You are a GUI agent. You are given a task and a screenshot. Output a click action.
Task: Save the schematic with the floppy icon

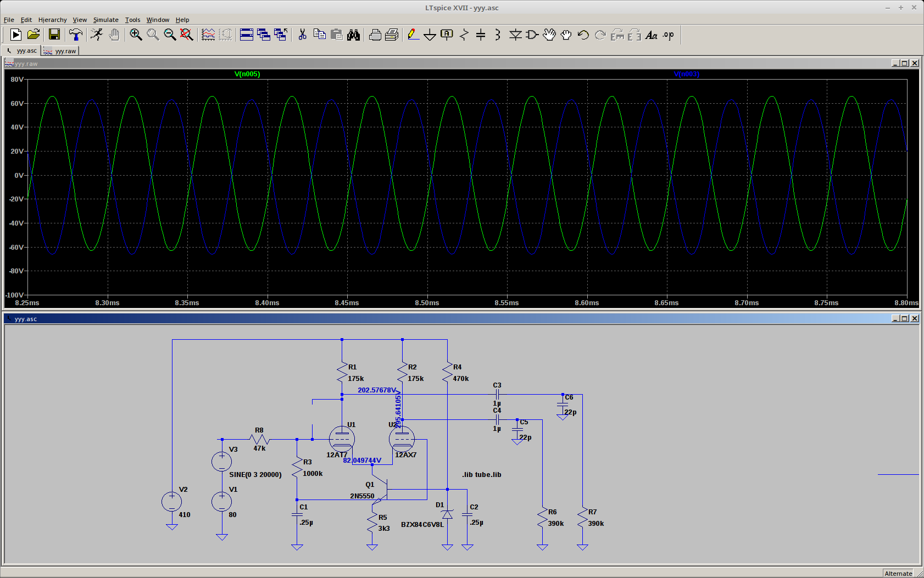point(54,35)
